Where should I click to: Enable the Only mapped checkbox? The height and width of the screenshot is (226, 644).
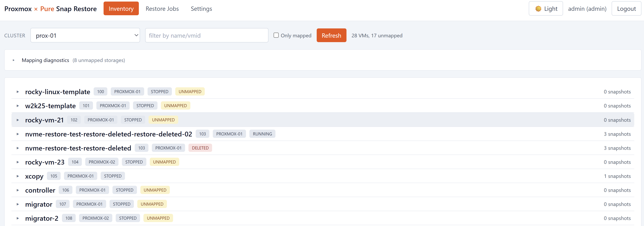276,35
